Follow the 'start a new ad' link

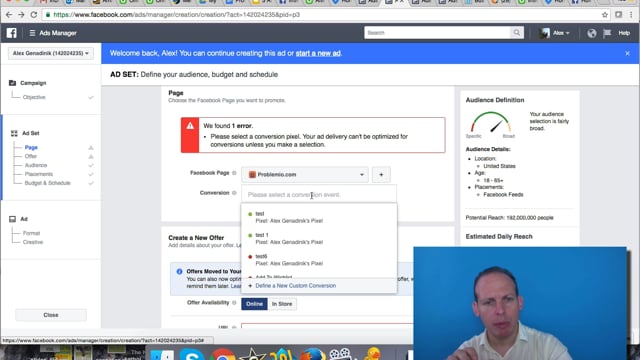(x=318, y=53)
